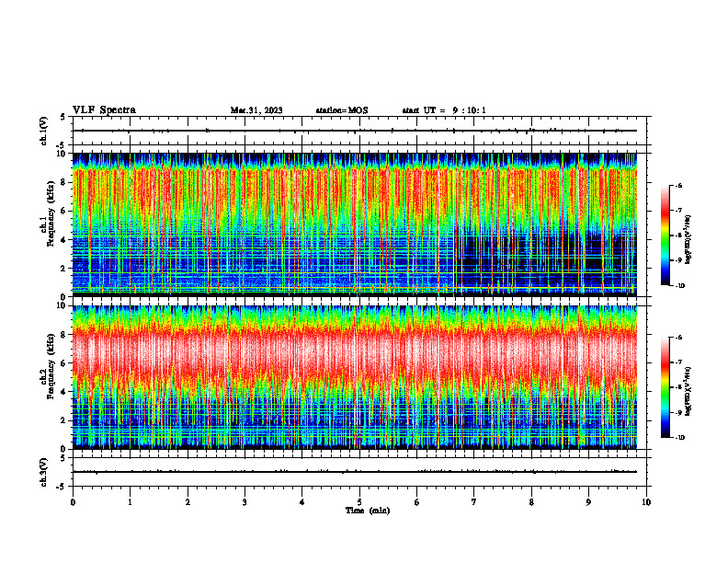728x563 pixels.
Task: Click the ch.1 spectrogram color scale bar
Action: 665,236
